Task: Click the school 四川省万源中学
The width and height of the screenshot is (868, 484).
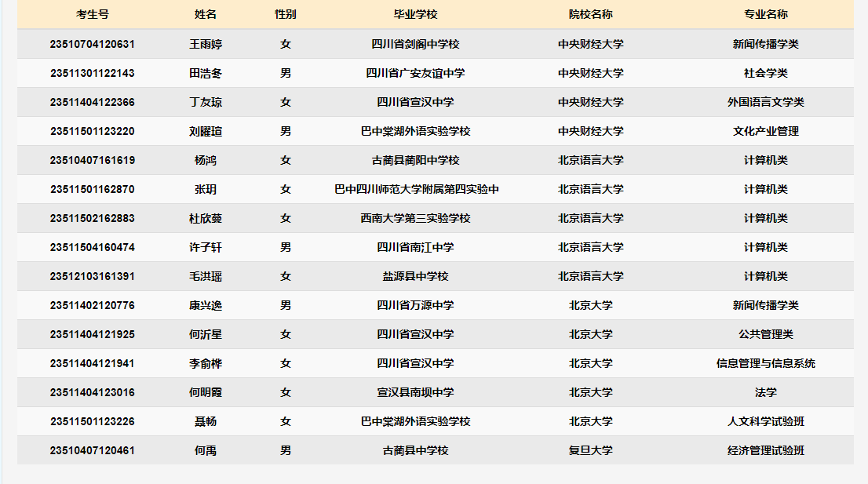Action: (416, 305)
